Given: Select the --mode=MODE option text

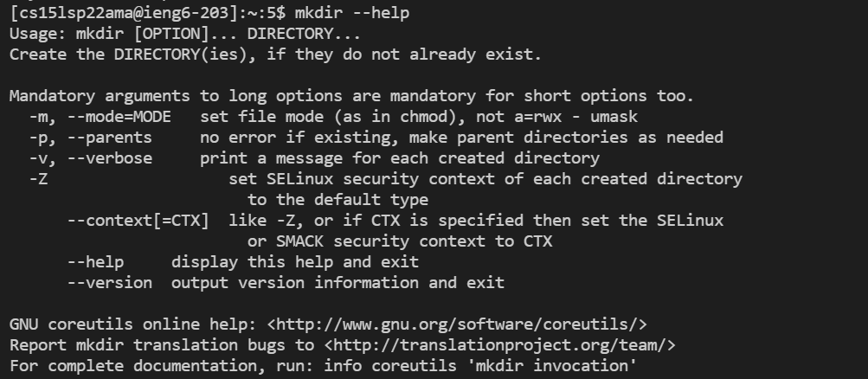Looking at the screenshot, I should (x=119, y=117).
